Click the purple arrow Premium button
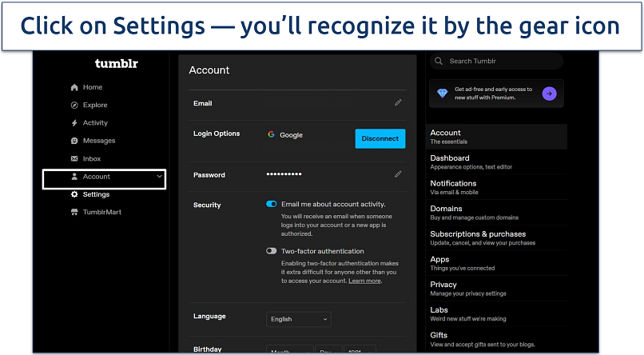This screenshot has width=644, height=355. (x=550, y=94)
